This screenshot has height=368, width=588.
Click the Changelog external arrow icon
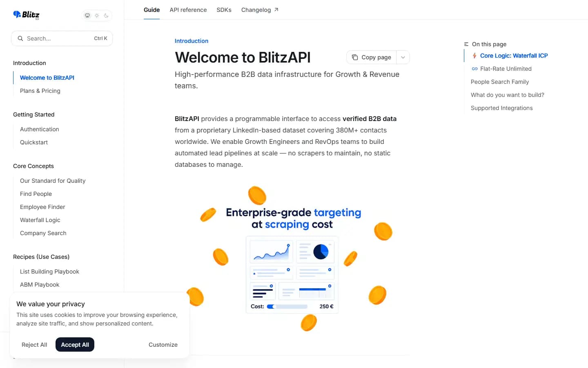tap(276, 10)
